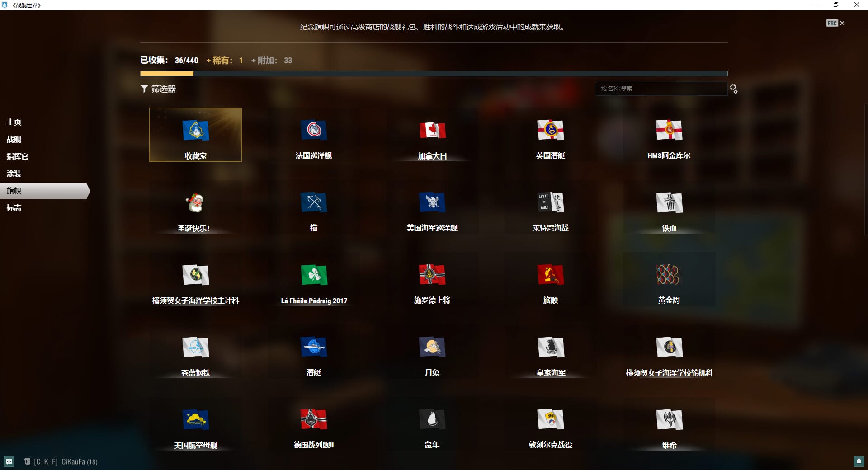
Task: Switch to the 战舰 ships tab
Action: pyautogui.click(x=14, y=139)
